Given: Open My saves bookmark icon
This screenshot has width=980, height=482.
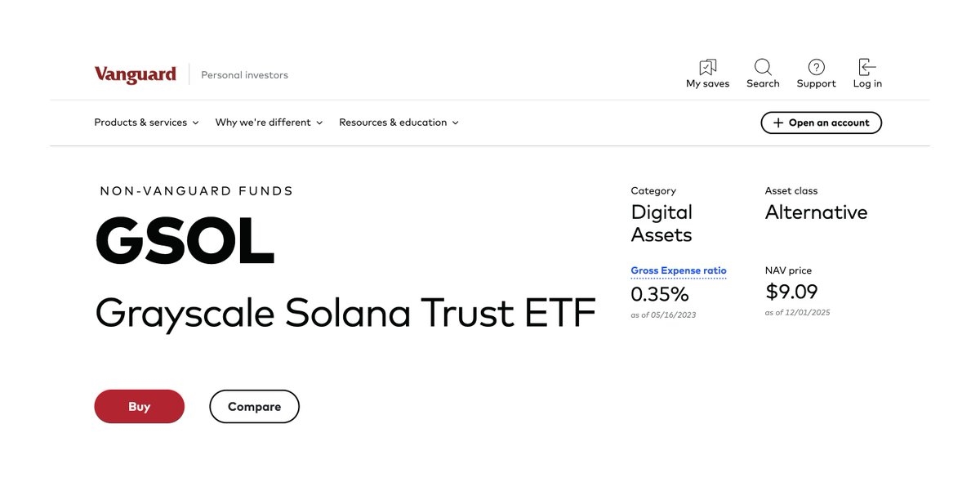Looking at the screenshot, I should [x=707, y=67].
